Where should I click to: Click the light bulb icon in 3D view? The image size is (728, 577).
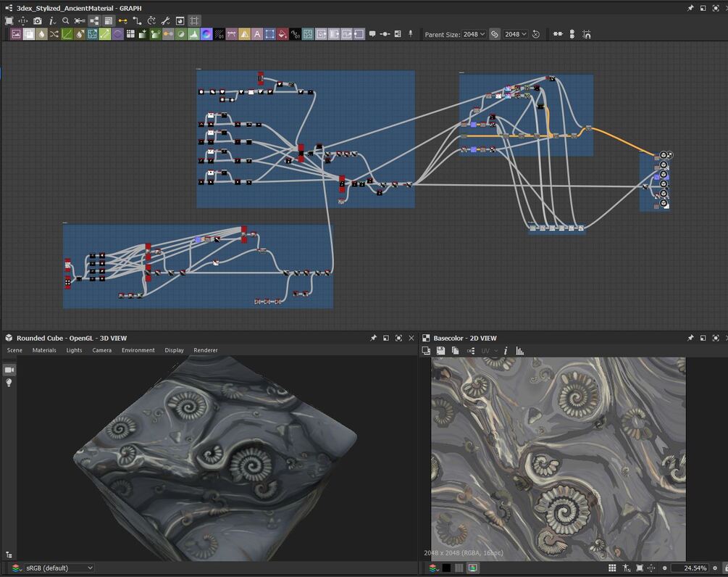tap(9, 383)
